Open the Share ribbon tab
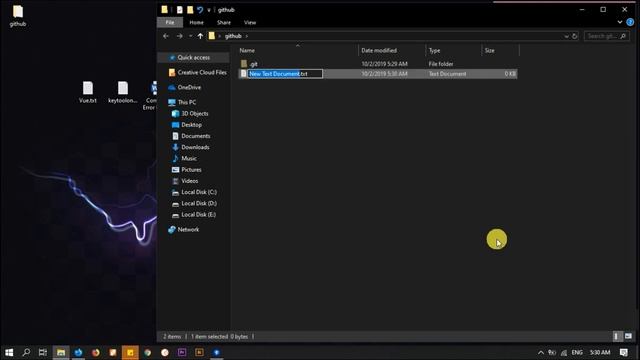640x360 pixels. (224, 22)
